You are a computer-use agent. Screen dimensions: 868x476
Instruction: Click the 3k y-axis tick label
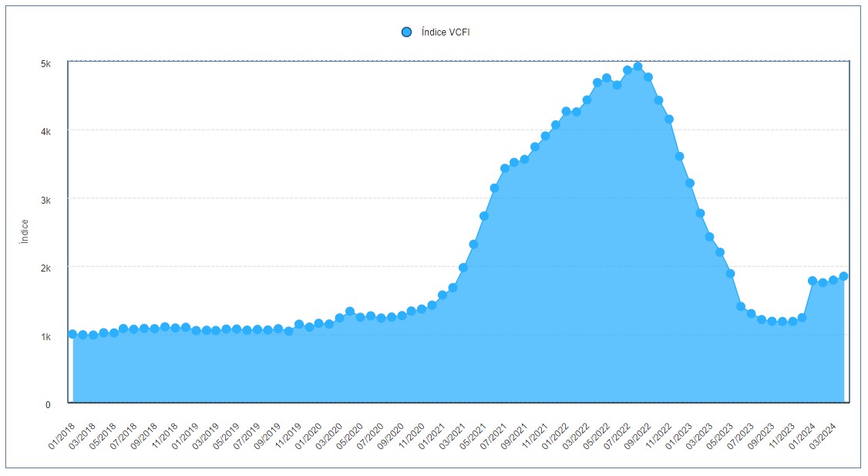[45, 201]
